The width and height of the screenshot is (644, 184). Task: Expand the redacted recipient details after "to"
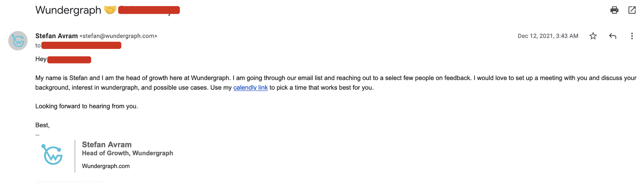tap(81, 45)
